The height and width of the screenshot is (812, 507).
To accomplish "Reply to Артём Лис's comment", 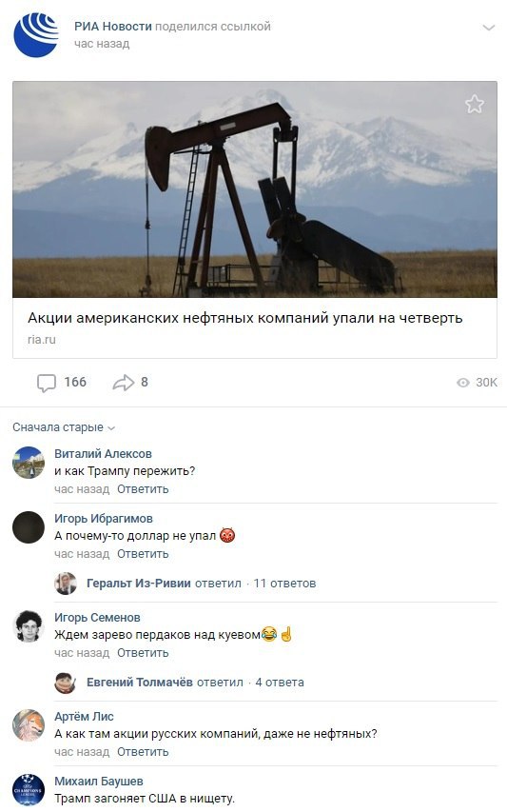I will (x=143, y=751).
